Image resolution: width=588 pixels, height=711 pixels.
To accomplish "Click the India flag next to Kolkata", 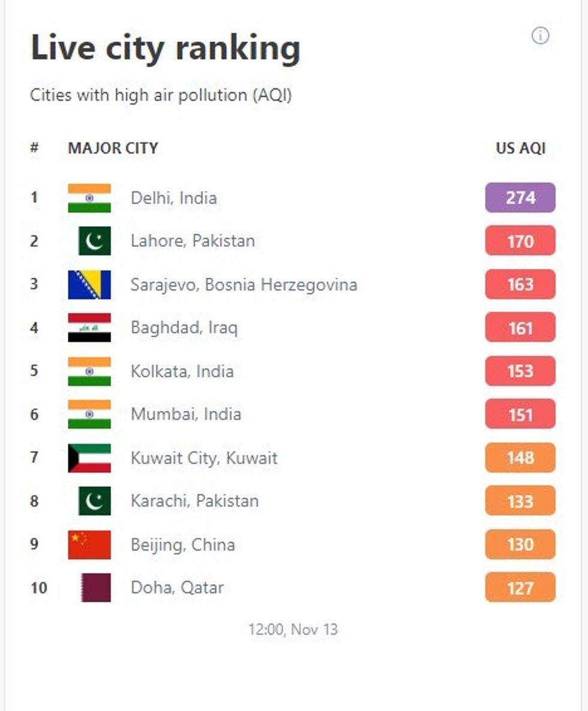I will click(x=89, y=371).
